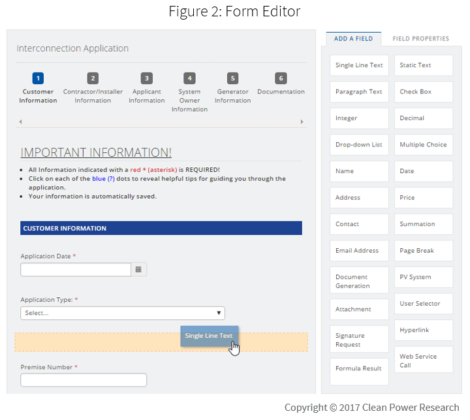Add a User Selector field

(424, 304)
